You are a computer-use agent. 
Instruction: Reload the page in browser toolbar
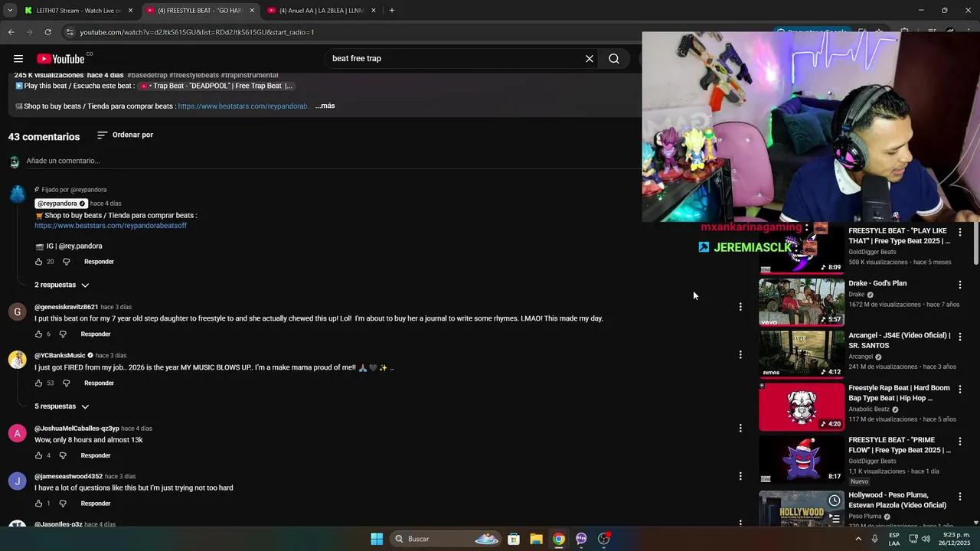click(47, 32)
